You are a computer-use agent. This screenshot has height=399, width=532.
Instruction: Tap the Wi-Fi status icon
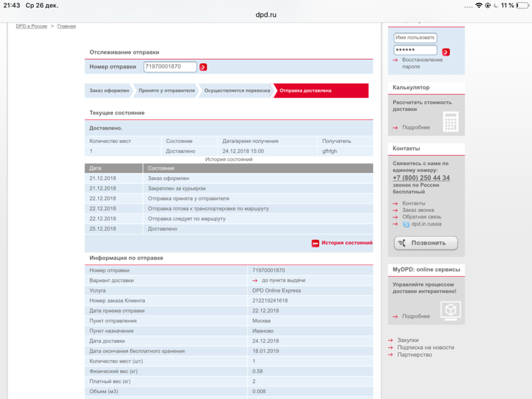[x=479, y=5]
